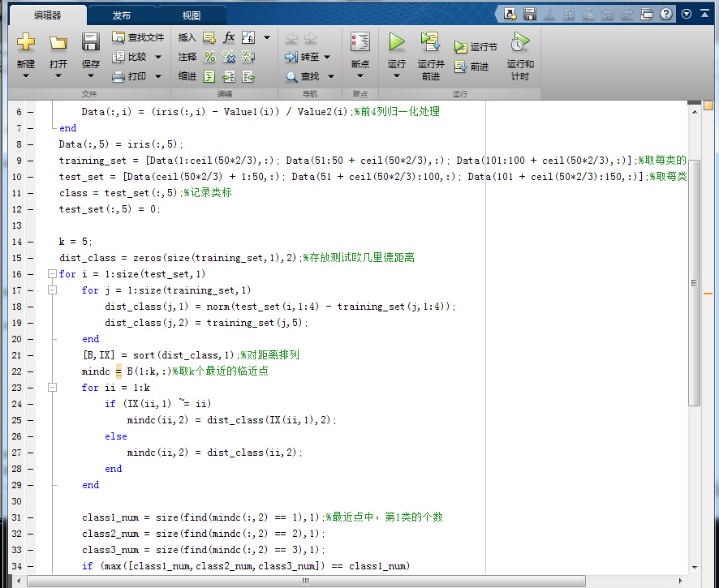Viewport: 719px width, 588px height.
Task: Open the dropdown arrow beside the fi icon
Action: click(267, 37)
